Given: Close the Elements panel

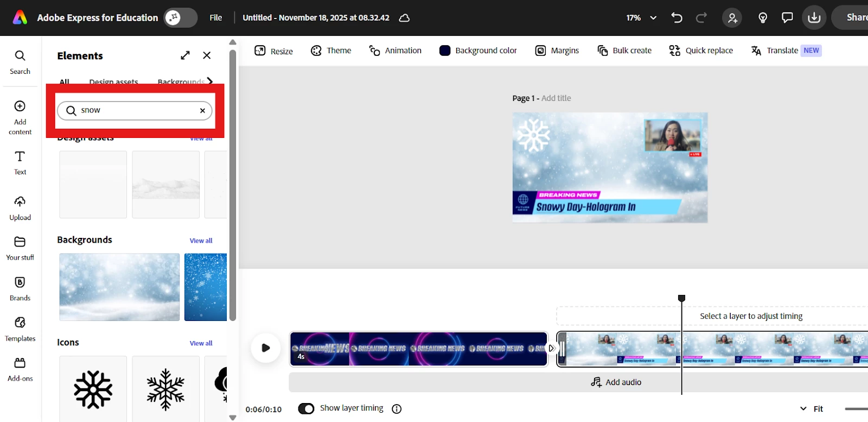Looking at the screenshot, I should [x=207, y=55].
